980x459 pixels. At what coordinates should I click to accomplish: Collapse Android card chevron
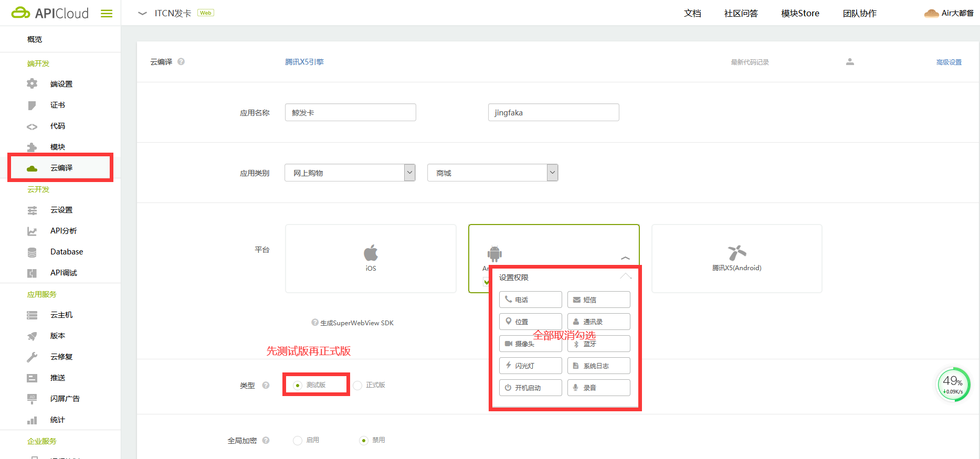pyautogui.click(x=625, y=258)
